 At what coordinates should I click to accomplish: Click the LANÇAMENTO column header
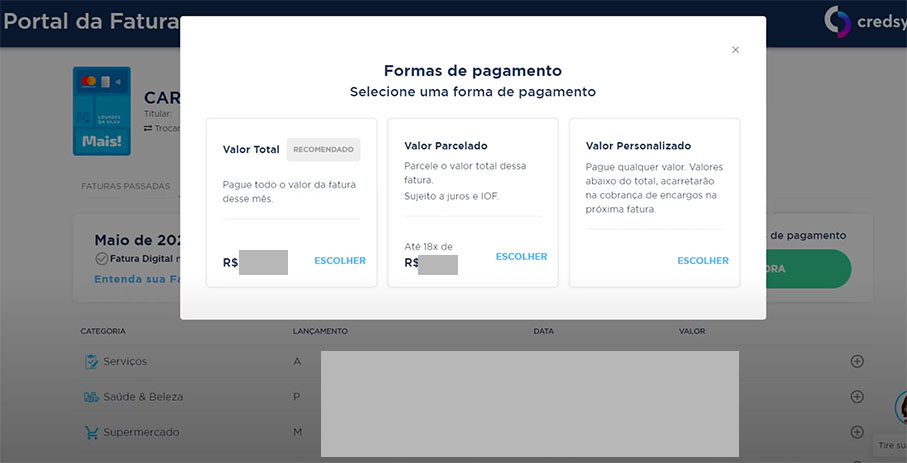coord(320,331)
